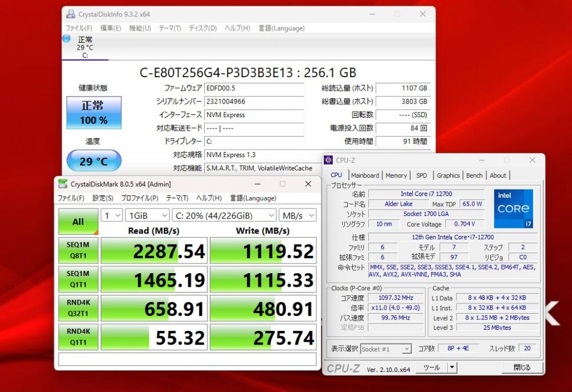
Task: Run the RND4K Q32T1 test
Action: [x=78, y=308]
